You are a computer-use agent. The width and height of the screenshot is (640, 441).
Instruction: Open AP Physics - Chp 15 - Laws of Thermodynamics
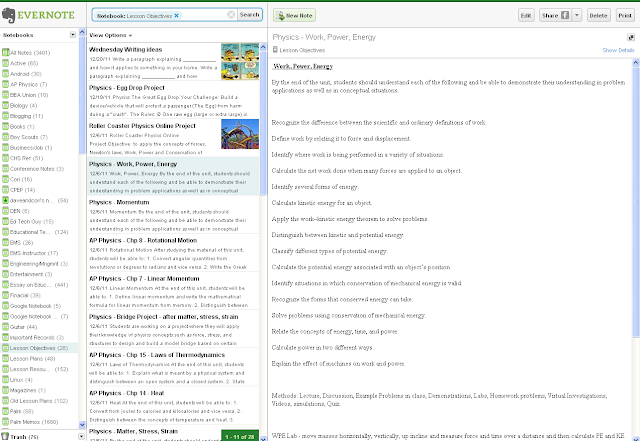coord(173,367)
